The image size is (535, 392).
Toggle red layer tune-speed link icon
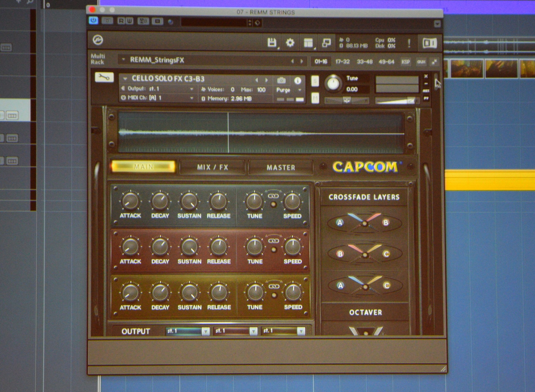coord(273,241)
